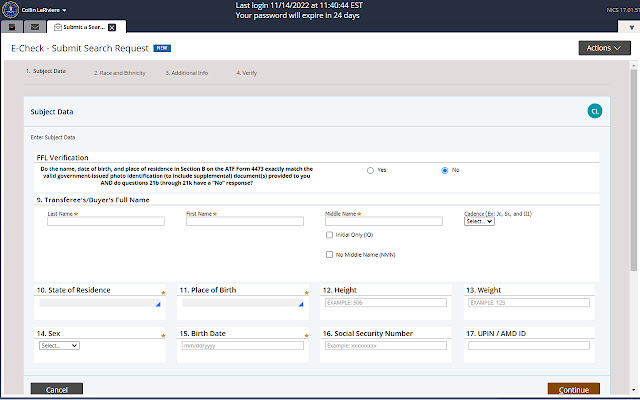Open the mail envelope tab

[x=36, y=26]
